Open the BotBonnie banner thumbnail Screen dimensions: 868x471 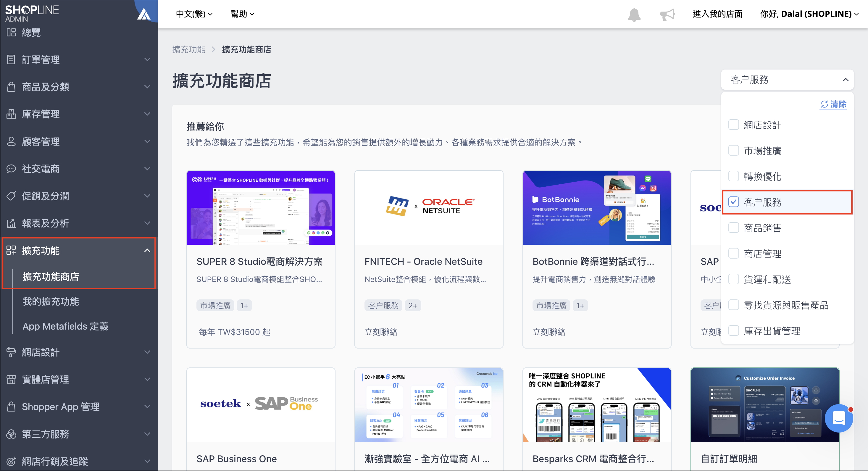pos(597,207)
